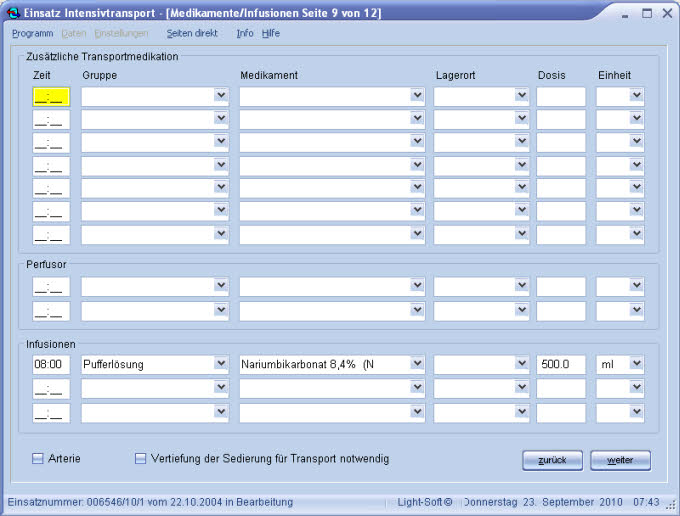Viewport: 680px width, 516px height.
Task: Open the Info menu
Action: pos(245,33)
